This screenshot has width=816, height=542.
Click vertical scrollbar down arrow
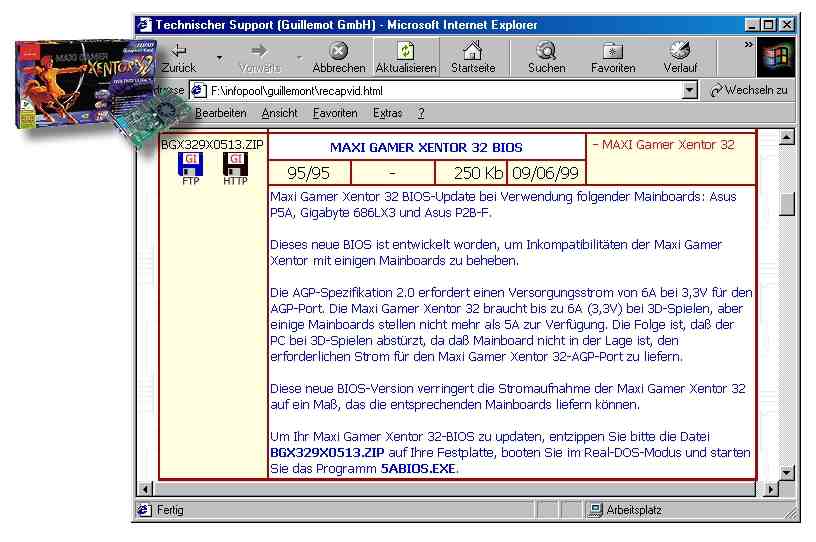(787, 473)
